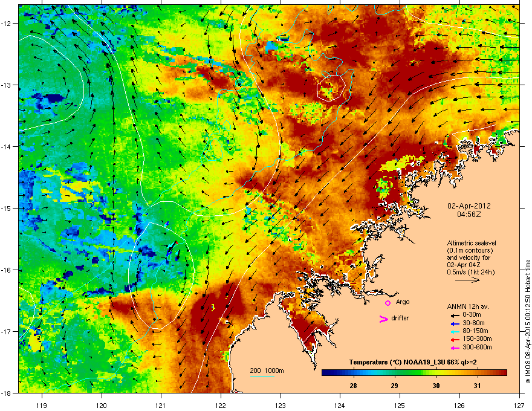Viewport: 532px width, 411px height.
Task: Click the Temperature NOAA19_L3U colorbar title
Action: 413,363
